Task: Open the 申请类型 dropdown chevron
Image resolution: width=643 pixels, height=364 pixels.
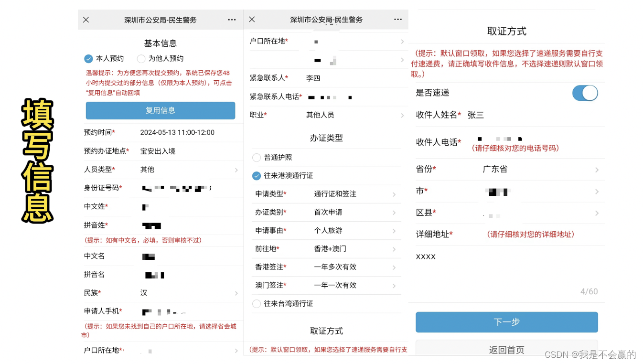Action: (394, 194)
